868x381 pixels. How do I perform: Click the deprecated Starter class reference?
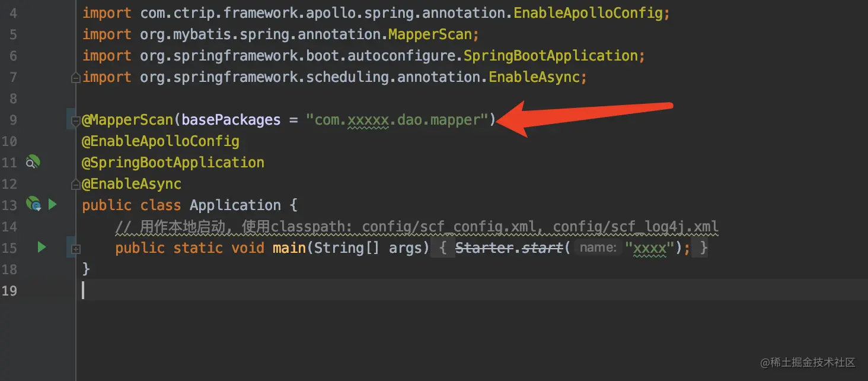[x=484, y=248]
